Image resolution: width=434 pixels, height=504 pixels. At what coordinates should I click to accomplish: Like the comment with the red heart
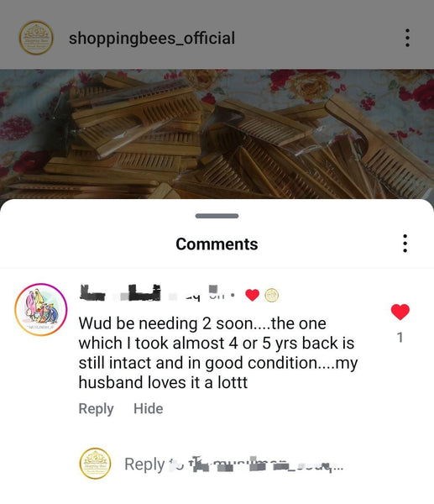400,312
